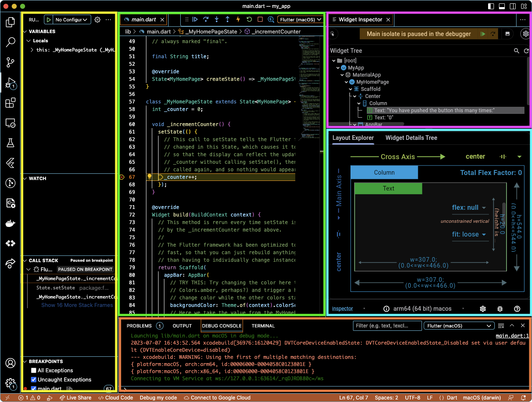Image resolution: width=532 pixels, height=402 pixels.
Task: Trigger a Hot Reload with the lightning icon
Action: [237, 19]
